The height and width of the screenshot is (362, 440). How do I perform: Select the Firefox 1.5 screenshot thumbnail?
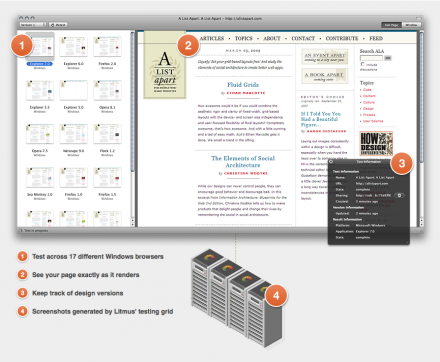click(x=107, y=177)
